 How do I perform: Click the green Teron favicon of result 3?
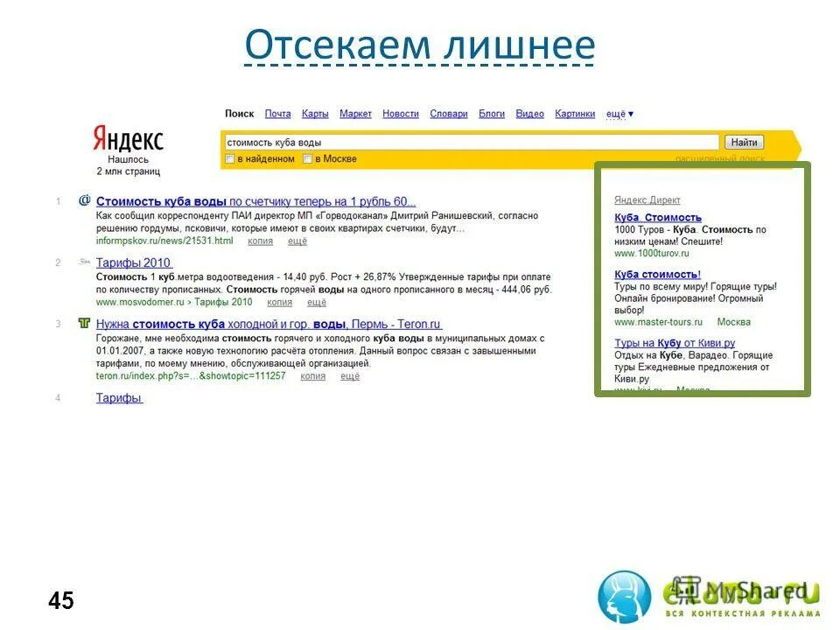coord(84,323)
